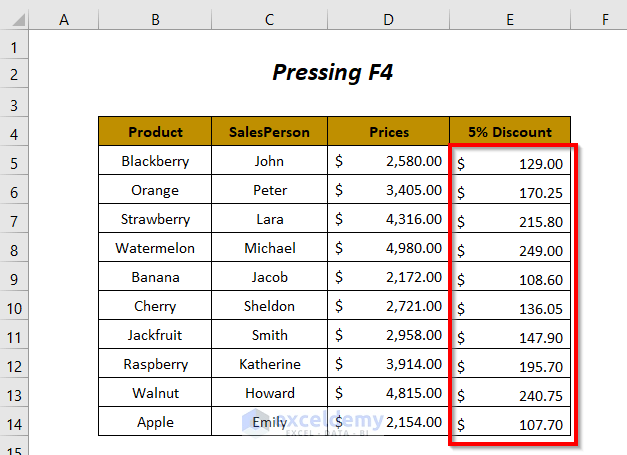This screenshot has width=627, height=455.
Task: Select the price cell showing 4,980.00
Action: point(388,248)
